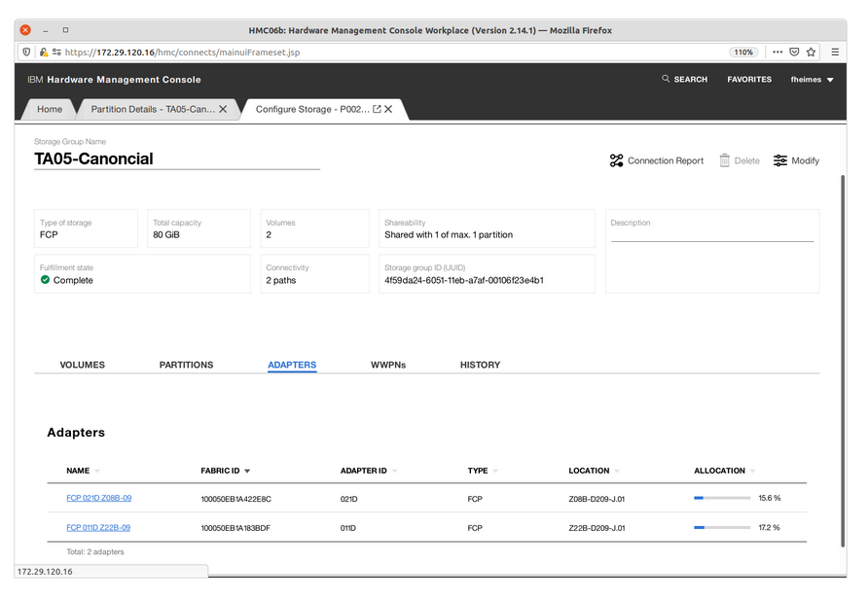This screenshot has width=868, height=599.
Task: Click the Connection Report icon
Action: pos(616,160)
